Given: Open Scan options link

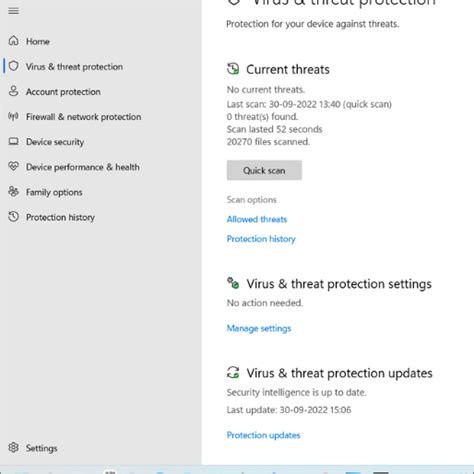Looking at the screenshot, I should click(252, 200).
